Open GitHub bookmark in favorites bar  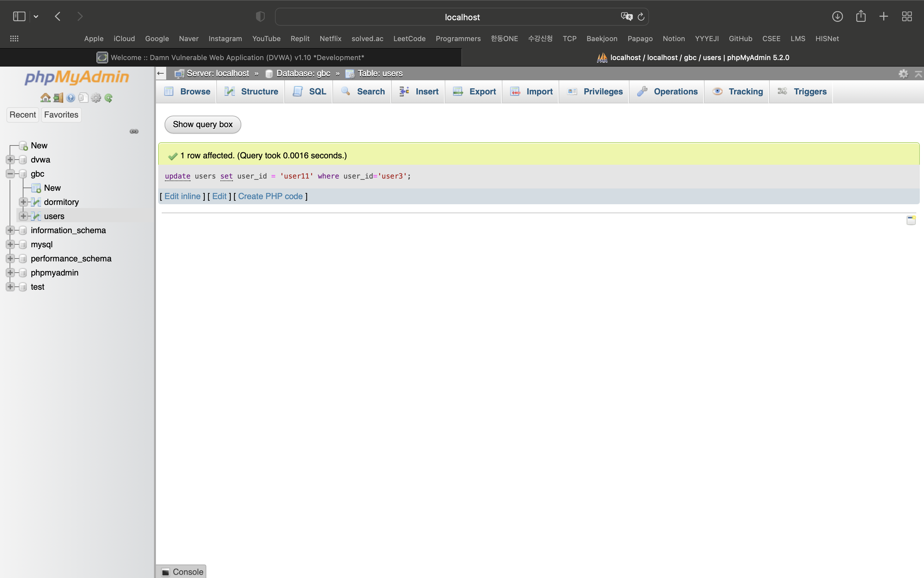point(740,39)
